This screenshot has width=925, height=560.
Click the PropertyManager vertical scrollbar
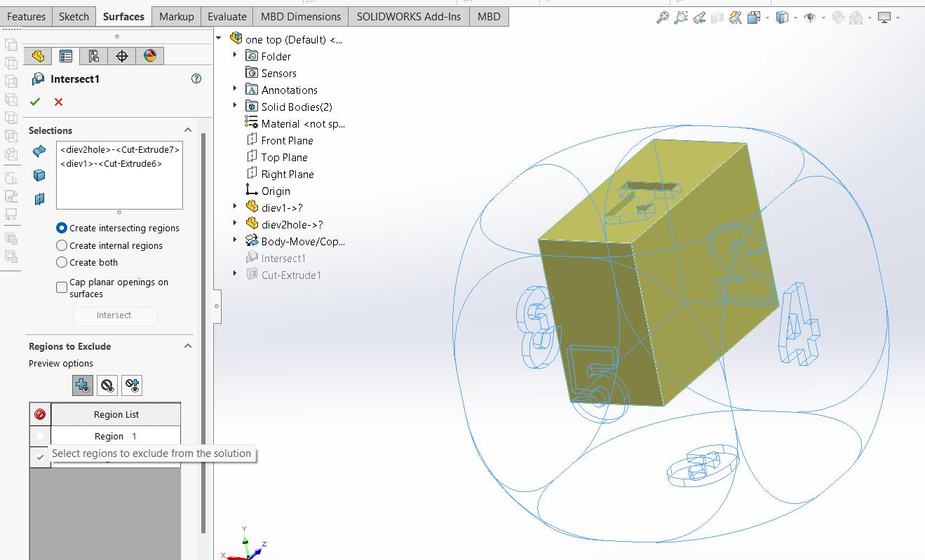(x=203, y=333)
